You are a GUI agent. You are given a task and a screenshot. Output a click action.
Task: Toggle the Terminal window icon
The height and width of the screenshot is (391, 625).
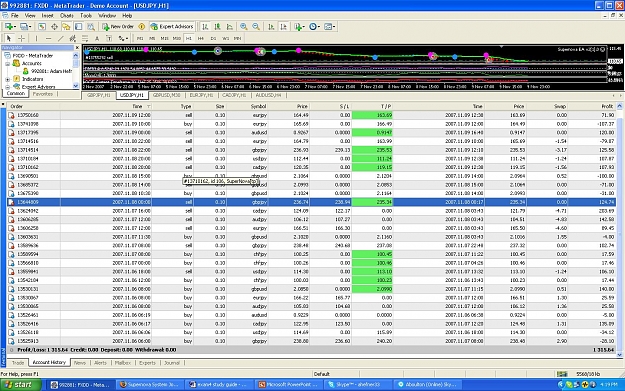79,27
